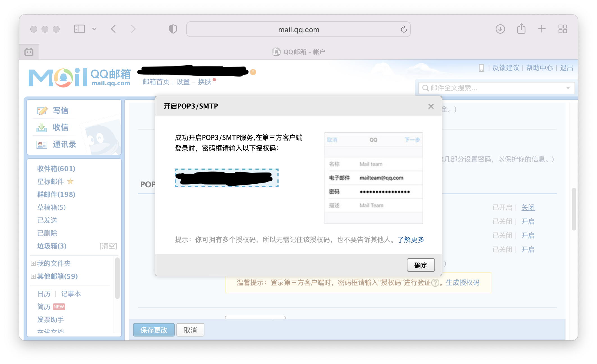This screenshot has height=364, width=597.
Task: Open 收件箱(601) folder
Action: (56, 169)
